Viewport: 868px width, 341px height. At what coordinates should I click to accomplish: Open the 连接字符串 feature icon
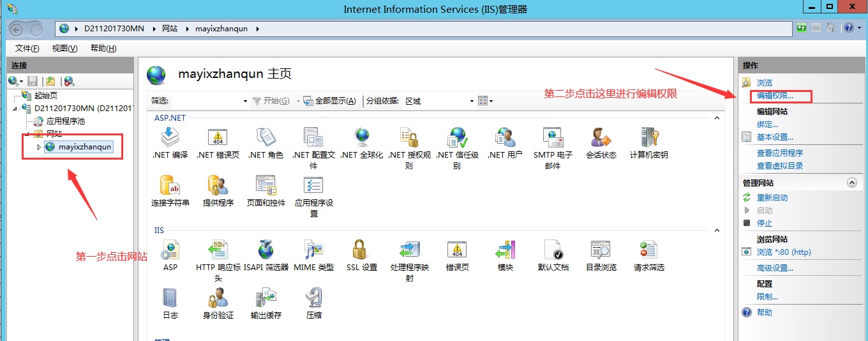170,185
